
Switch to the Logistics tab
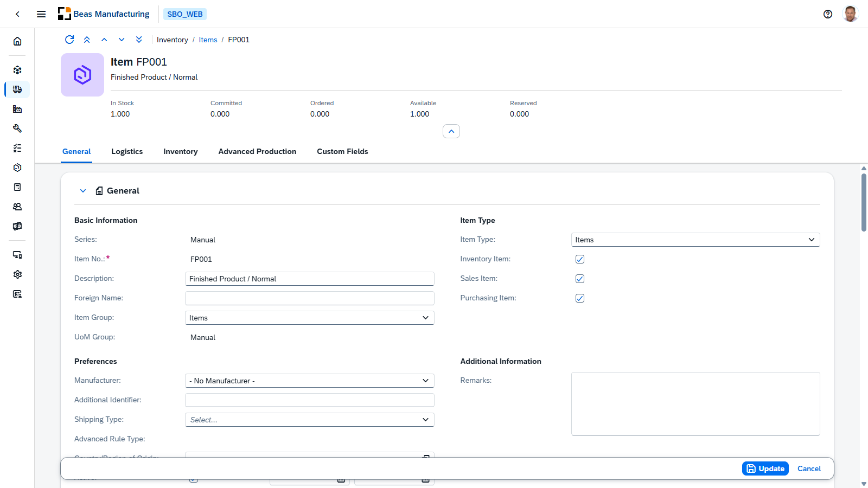click(127, 152)
